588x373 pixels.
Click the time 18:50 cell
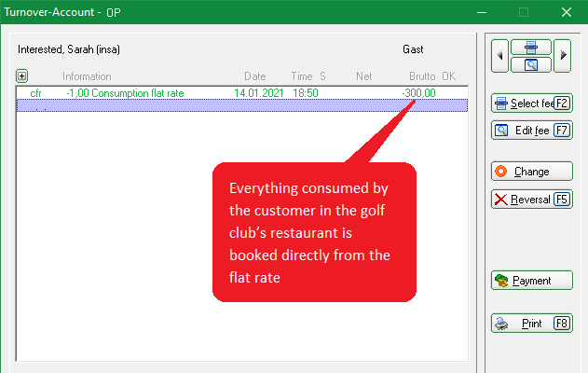tap(306, 93)
